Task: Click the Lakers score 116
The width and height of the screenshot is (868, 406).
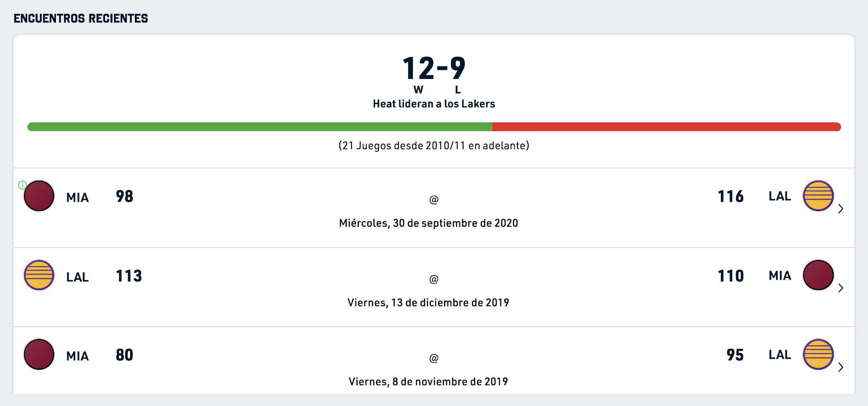Action: pyautogui.click(x=731, y=196)
